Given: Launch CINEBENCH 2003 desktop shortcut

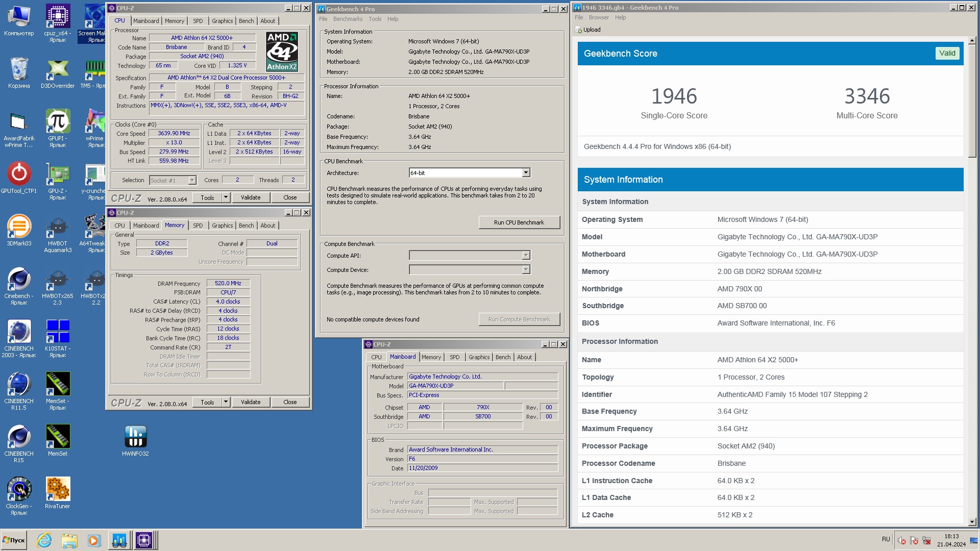Looking at the screenshot, I should tap(19, 339).
